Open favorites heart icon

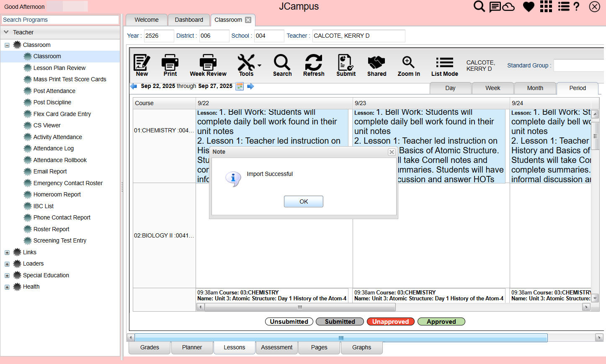(529, 7)
